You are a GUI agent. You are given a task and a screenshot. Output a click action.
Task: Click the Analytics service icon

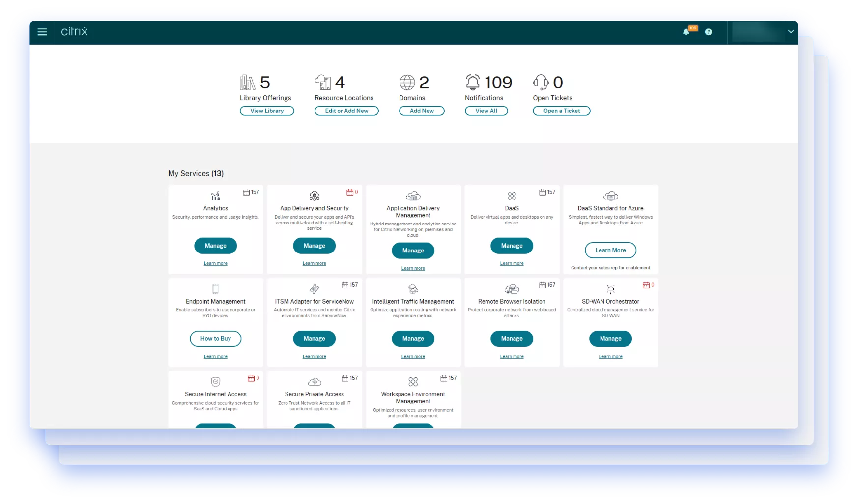point(216,196)
